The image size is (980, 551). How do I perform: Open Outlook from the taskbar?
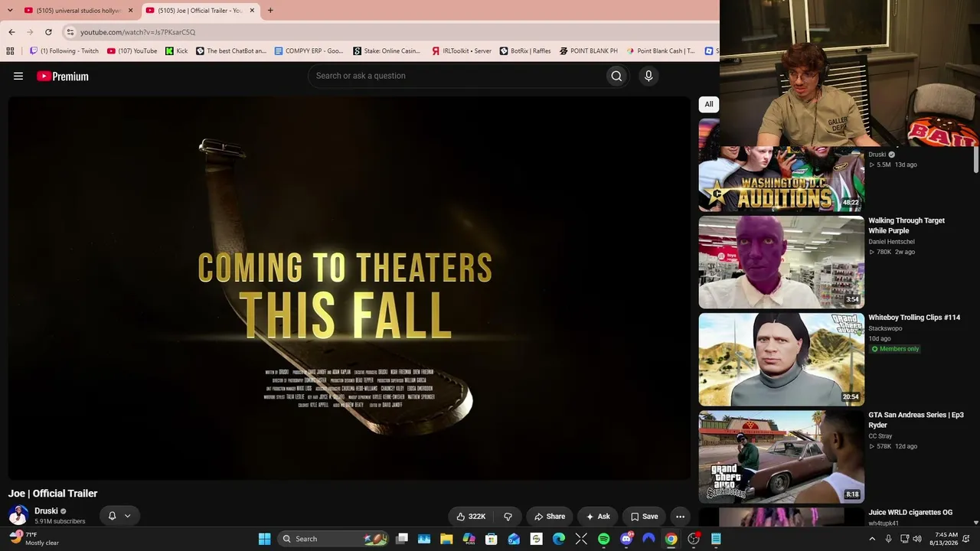[x=514, y=539]
